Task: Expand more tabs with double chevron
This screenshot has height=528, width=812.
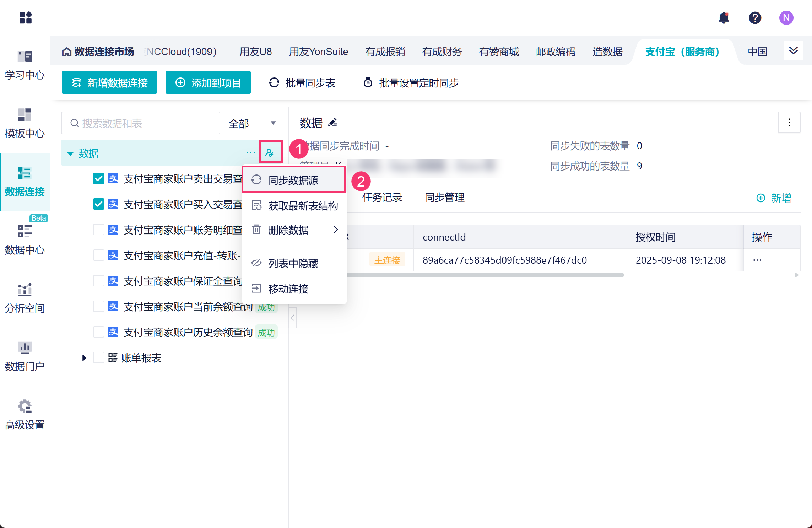Action: (793, 51)
